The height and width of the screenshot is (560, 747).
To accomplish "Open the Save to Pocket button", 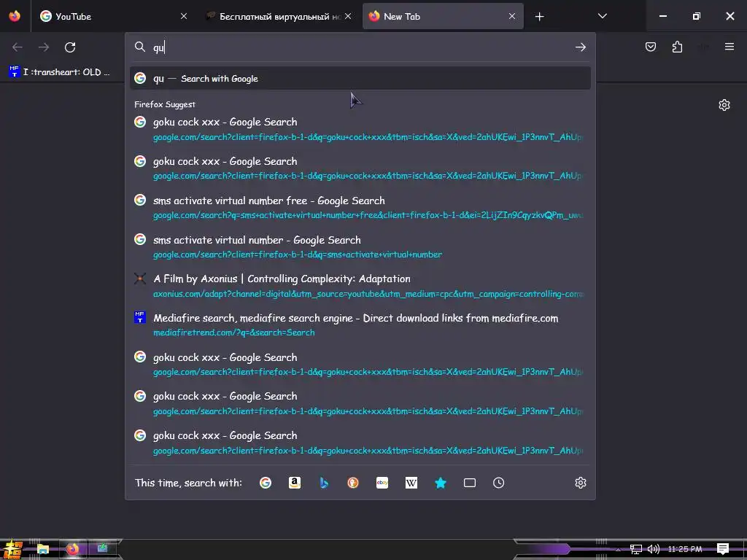I will pos(651,47).
